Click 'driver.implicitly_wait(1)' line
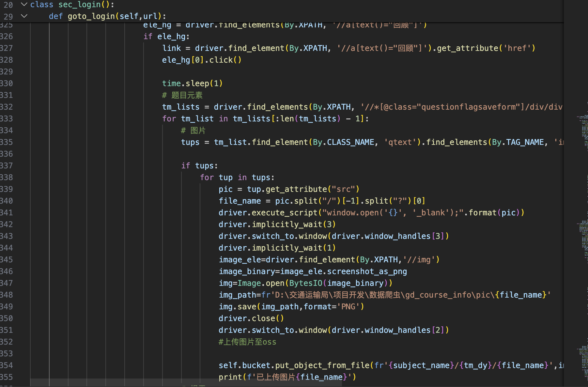Screen dimensions: 588x387 click(277, 248)
